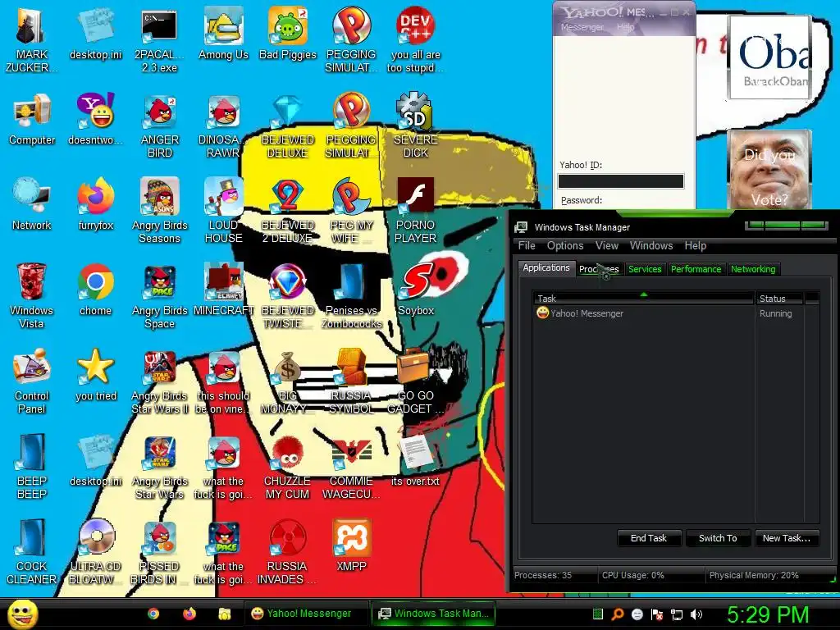Image resolution: width=840 pixels, height=630 pixels.
Task: Click the Switch To button
Action: [x=718, y=538]
